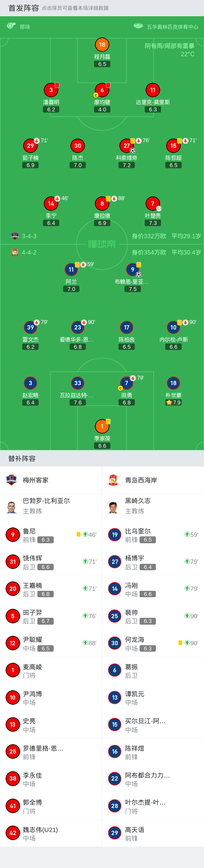Select substitute 鲁尼 number 9 row
Screen dimensions: 204x868
[x=51, y=535]
